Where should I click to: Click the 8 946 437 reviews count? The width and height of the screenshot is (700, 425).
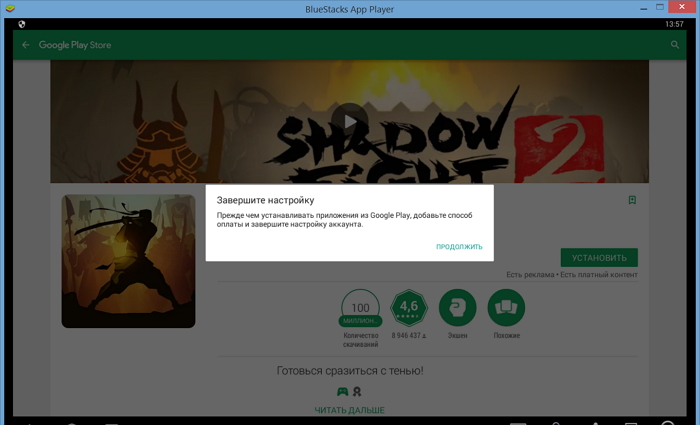pos(409,335)
